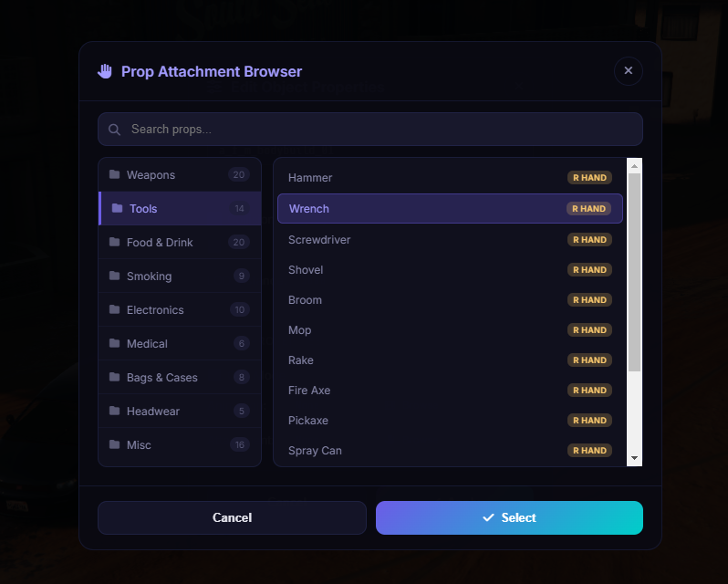Open the Electronics folder category
Image resolution: width=728 pixels, height=584 pixels.
click(x=180, y=309)
